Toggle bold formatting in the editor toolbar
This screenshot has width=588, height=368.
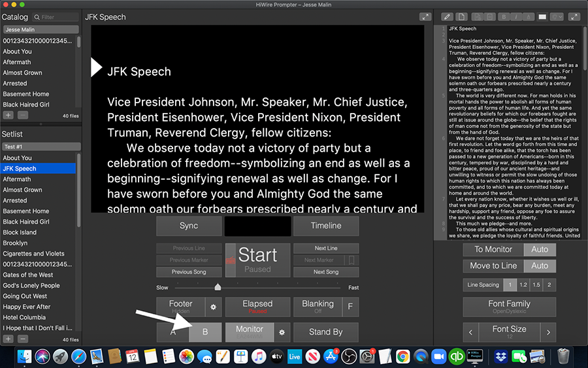point(504,17)
